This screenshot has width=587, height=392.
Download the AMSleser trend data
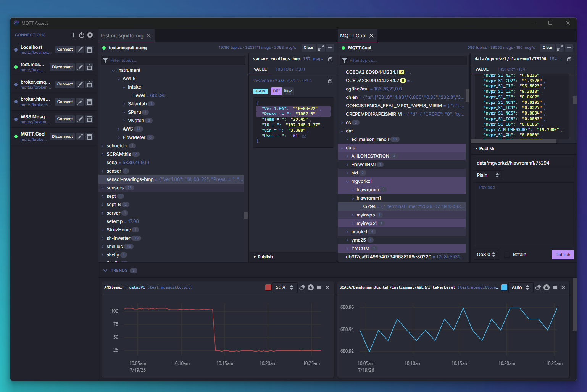(311, 287)
